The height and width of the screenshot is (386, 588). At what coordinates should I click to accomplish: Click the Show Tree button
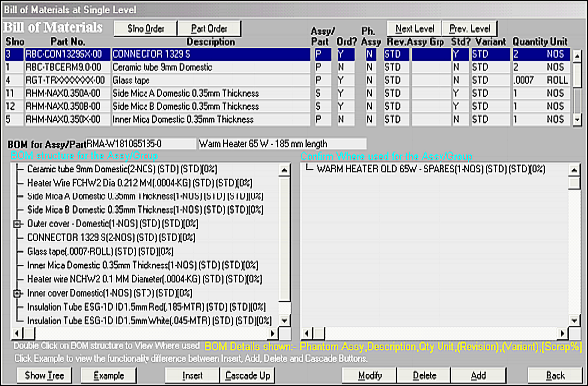click(44, 375)
